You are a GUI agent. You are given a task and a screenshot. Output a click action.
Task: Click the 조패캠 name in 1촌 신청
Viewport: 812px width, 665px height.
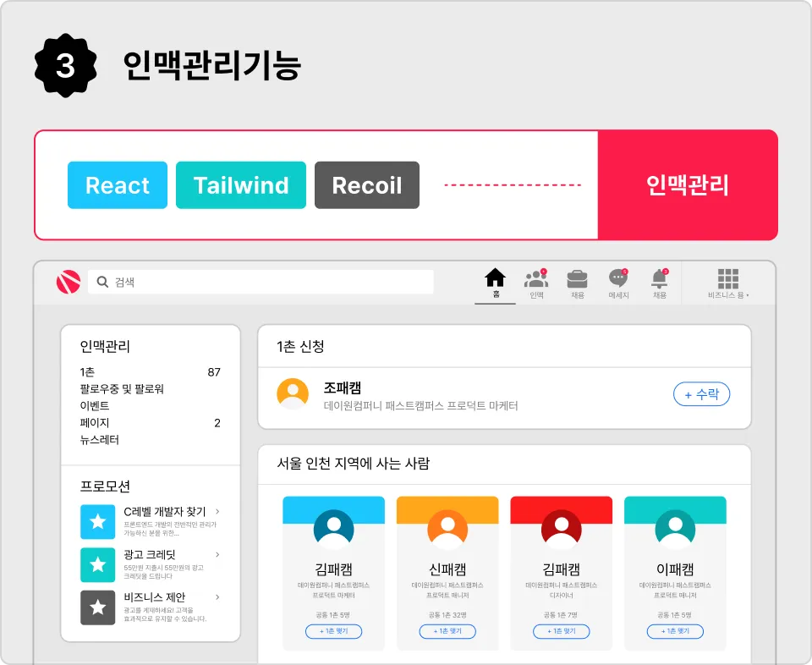point(343,387)
